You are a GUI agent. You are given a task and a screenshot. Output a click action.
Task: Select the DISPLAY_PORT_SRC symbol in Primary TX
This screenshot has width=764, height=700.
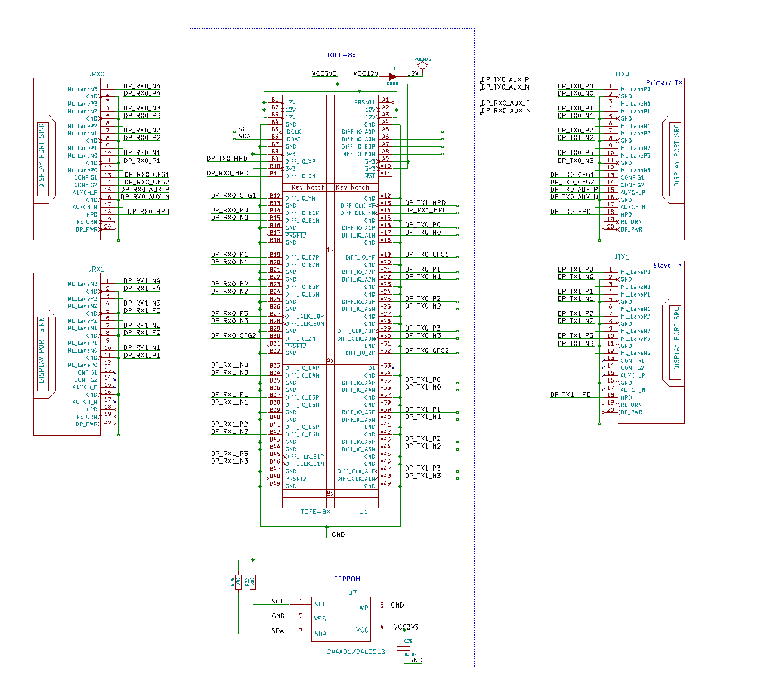[676, 156]
